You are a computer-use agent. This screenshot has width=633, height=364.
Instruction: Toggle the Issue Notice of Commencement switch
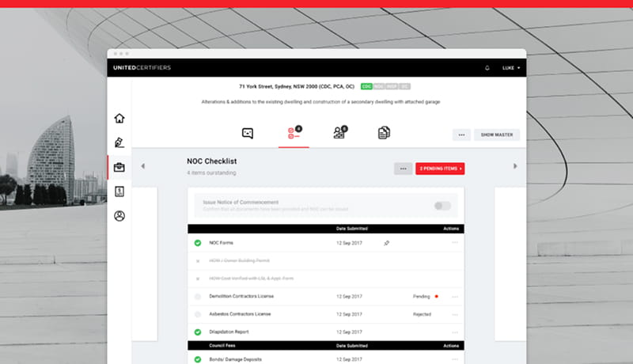[x=442, y=206]
